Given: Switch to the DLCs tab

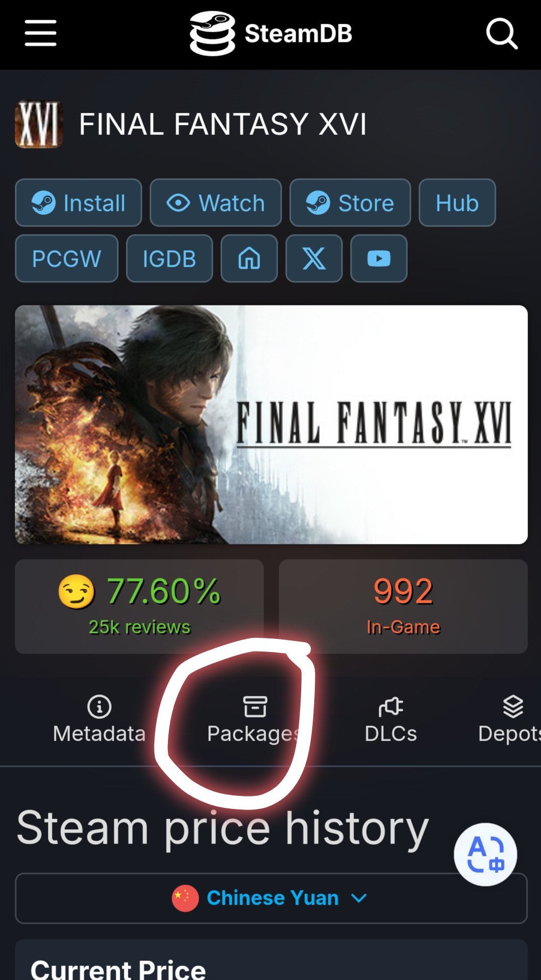Looking at the screenshot, I should (x=391, y=719).
